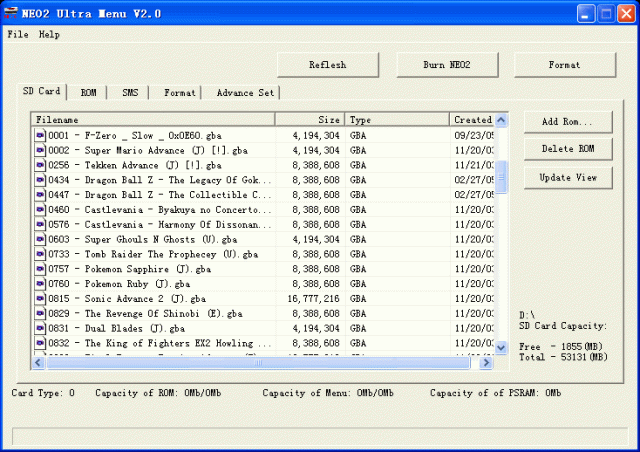Select filename "0757 - Pokemon Sapphire (J).gba"
Image resolution: width=640 pixels, height=452 pixels.
pos(129,269)
